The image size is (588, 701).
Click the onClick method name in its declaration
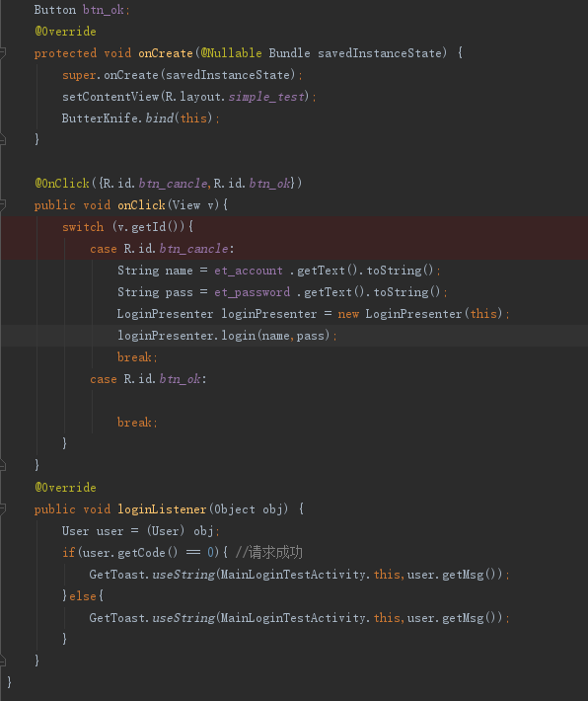(x=141, y=205)
